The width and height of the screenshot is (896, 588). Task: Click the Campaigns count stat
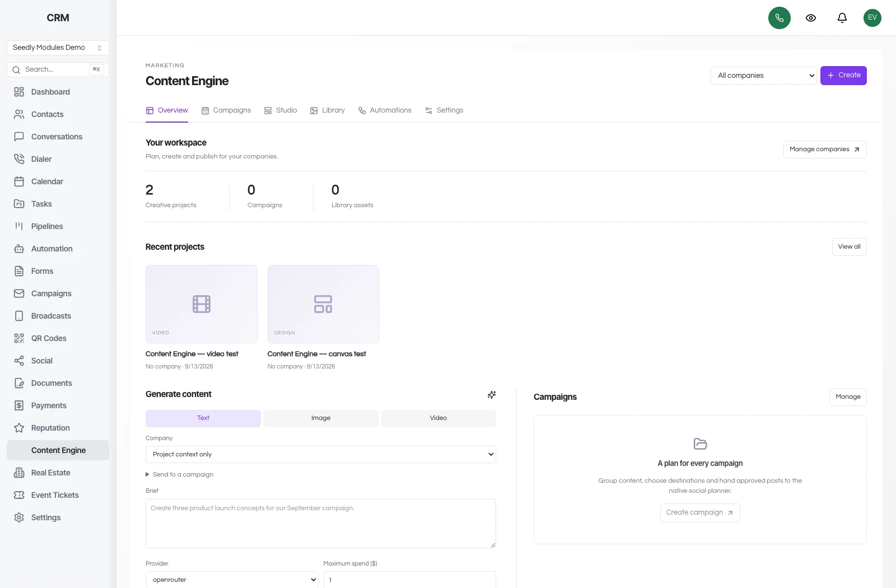[x=251, y=190]
